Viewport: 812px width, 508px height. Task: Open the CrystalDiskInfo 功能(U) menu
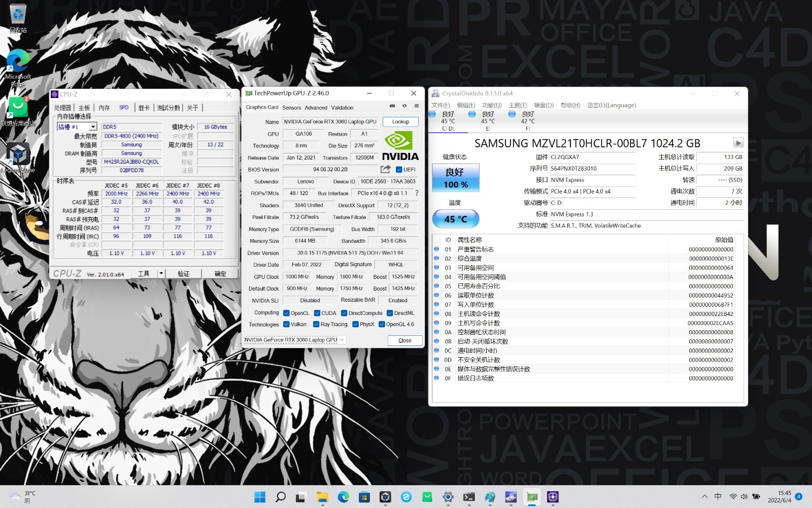(491, 105)
